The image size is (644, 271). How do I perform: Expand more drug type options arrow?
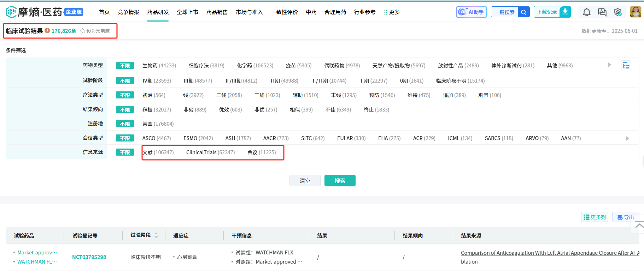609,65
